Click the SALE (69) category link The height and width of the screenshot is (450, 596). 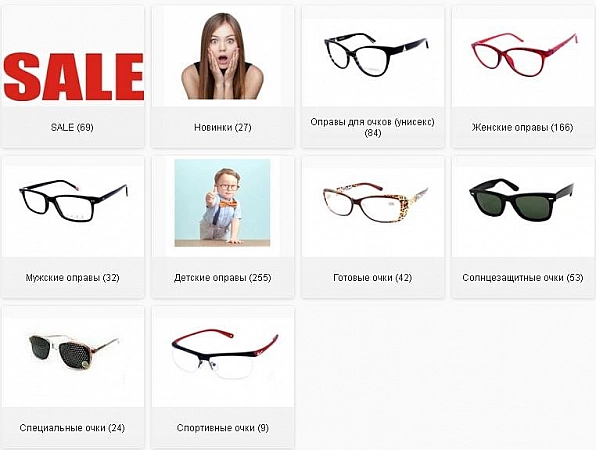pyautogui.click(x=72, y=127)
